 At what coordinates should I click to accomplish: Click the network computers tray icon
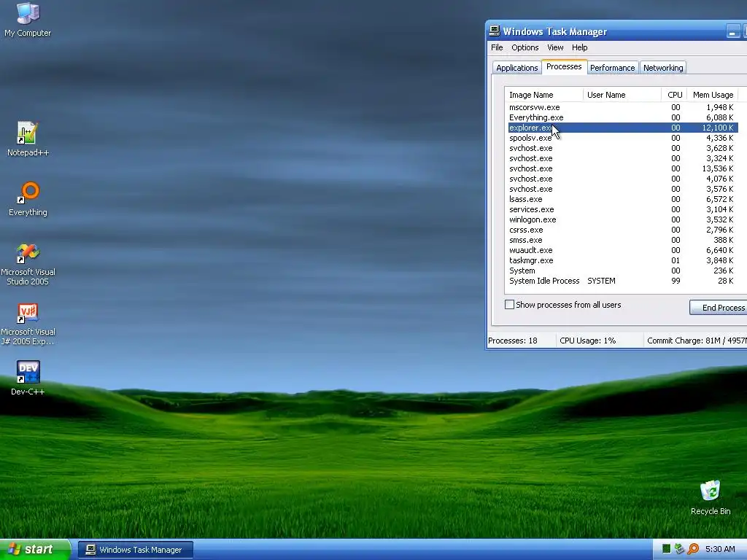[x=679, y=549]
